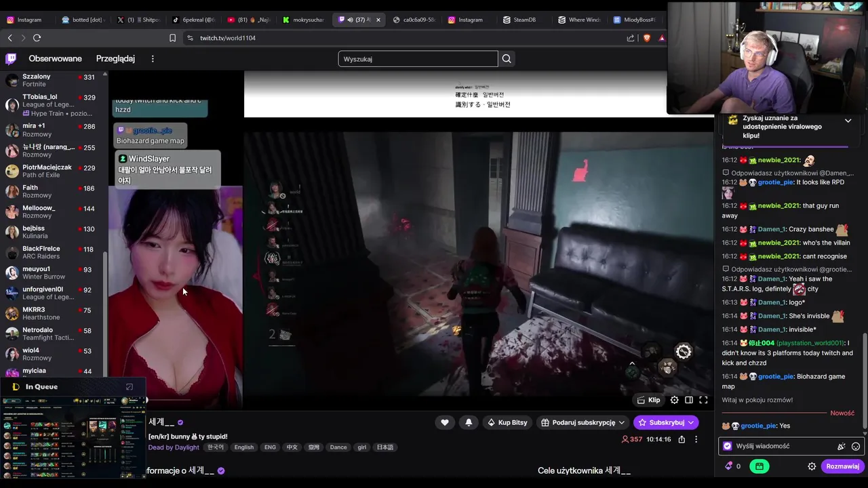Switch to the SteamDB browser tab
Image resolution: width=868 pixels, height=488 pixels.
[524, 20]
